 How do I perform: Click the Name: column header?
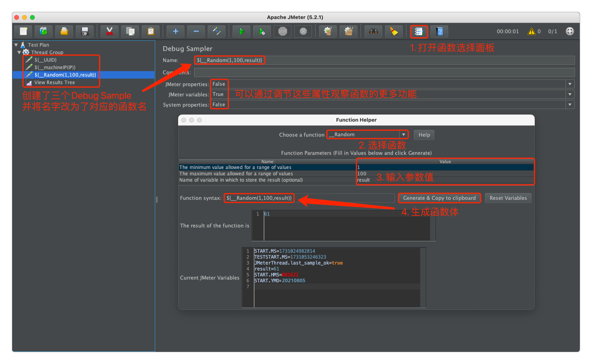[x=268, y=161]
